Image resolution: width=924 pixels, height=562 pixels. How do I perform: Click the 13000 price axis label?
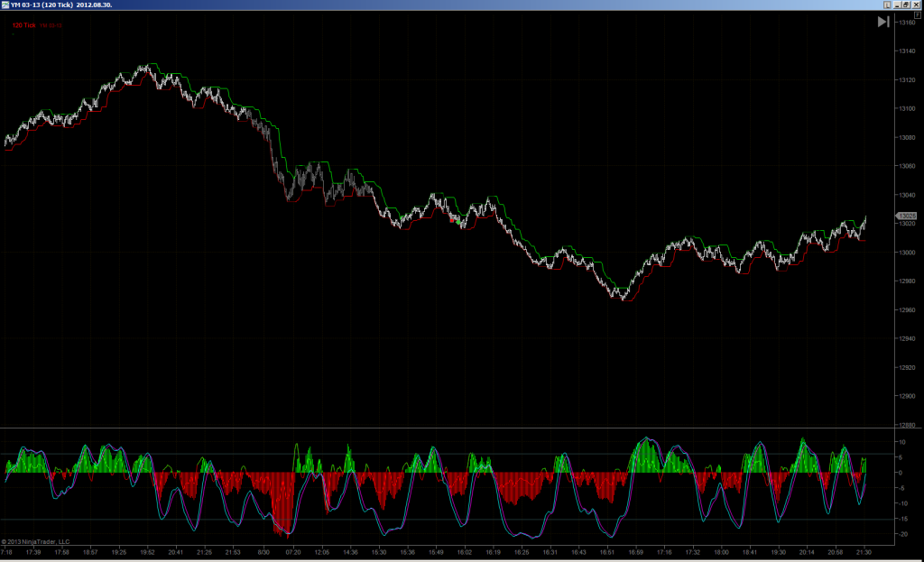coord(907,253)
